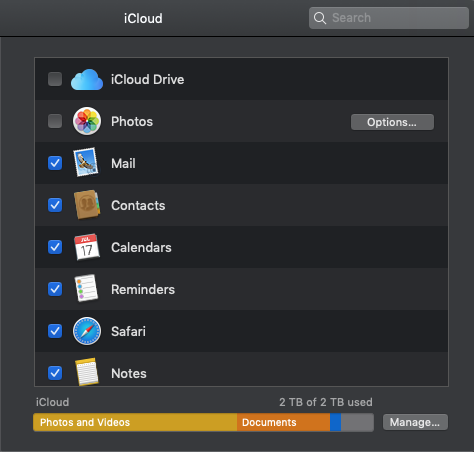Select the Calendars label
474x452 pixels.
141,248
